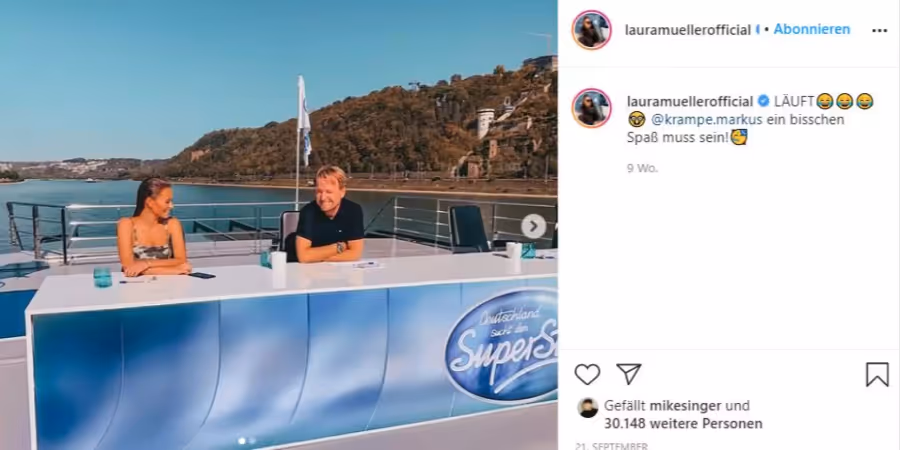Save post with bookmark icon

click(877, 374)
